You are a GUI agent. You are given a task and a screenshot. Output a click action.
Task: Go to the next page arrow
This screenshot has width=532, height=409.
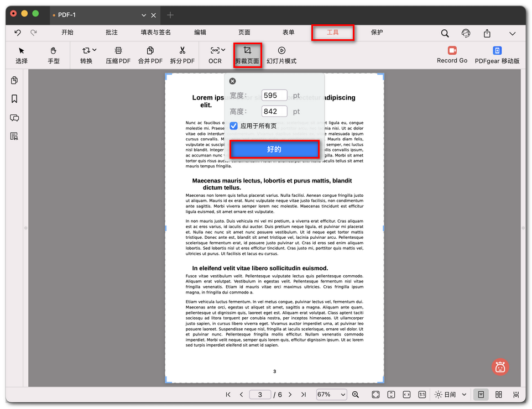tap(290, 395)
